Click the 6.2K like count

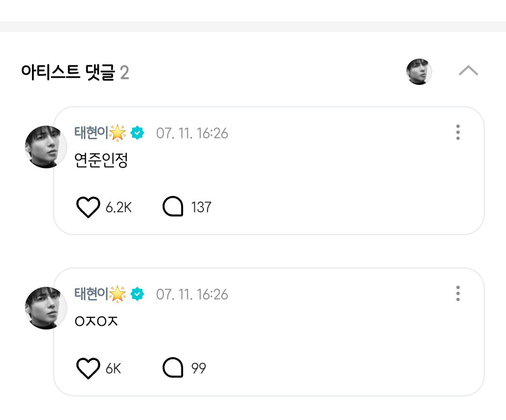pos(119,207)
